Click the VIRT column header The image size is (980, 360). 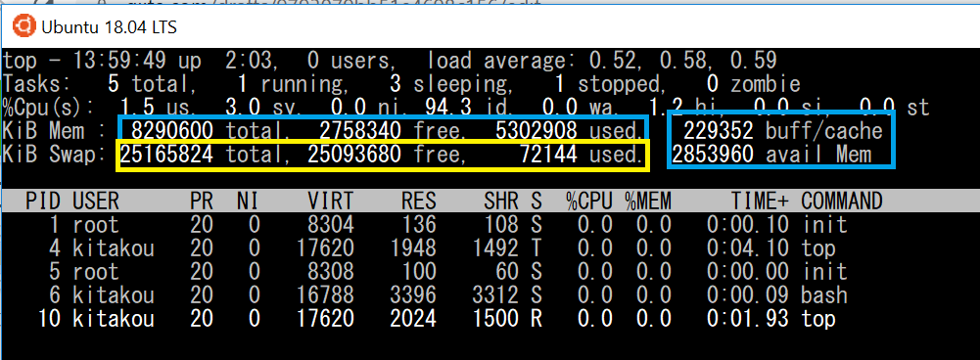pyautogui.click(x=331, y=201)
